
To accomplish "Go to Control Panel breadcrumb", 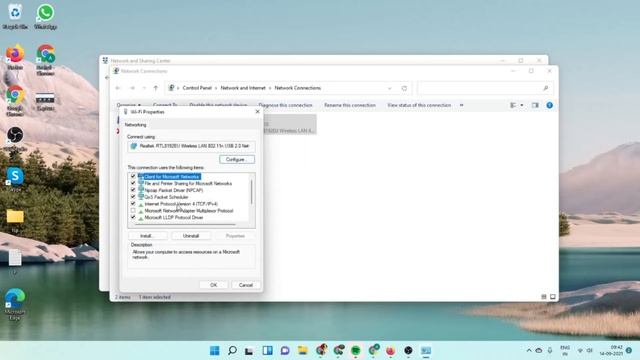I will (x=197, y=88).
